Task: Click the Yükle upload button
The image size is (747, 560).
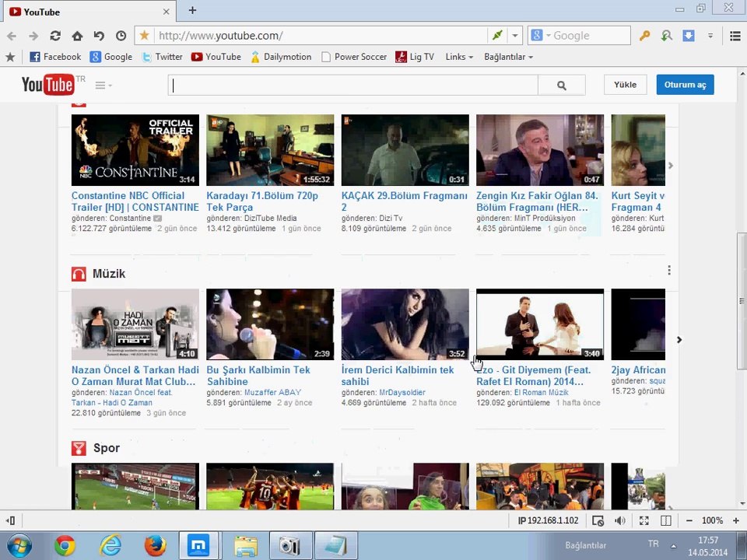Action: (x=625, y=85)
